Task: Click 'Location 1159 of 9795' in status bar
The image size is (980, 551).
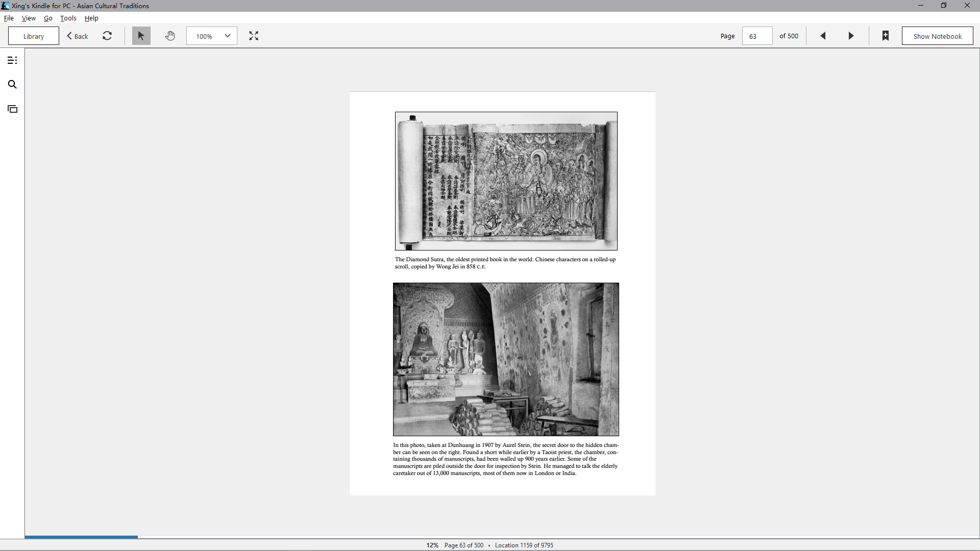Action: click(524, 545)
